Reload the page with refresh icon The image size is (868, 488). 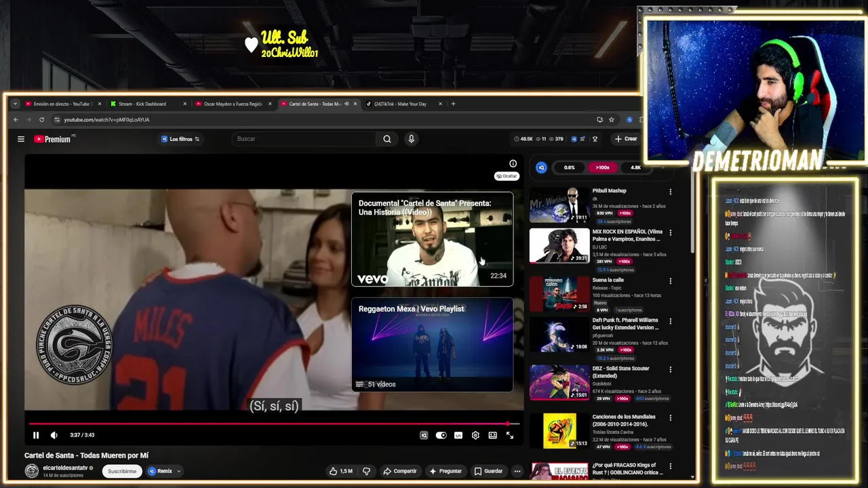[41, 120]
